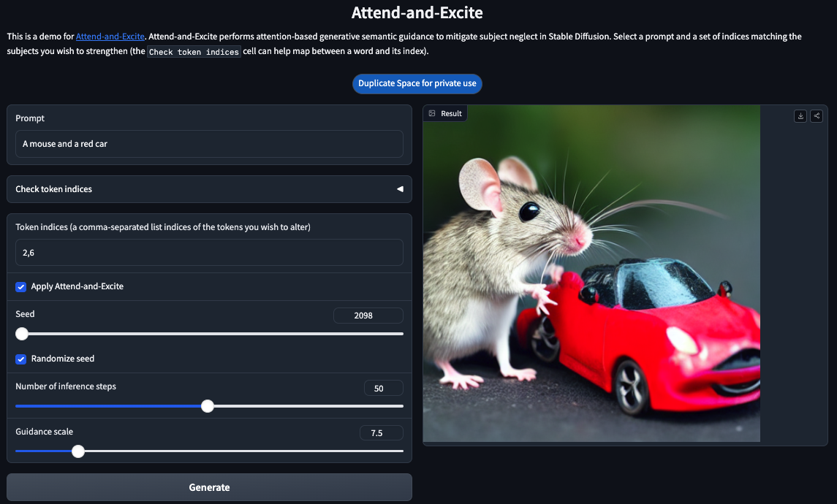Click the Seed slider handle
The image size is (837, 504).
[22, 334]
